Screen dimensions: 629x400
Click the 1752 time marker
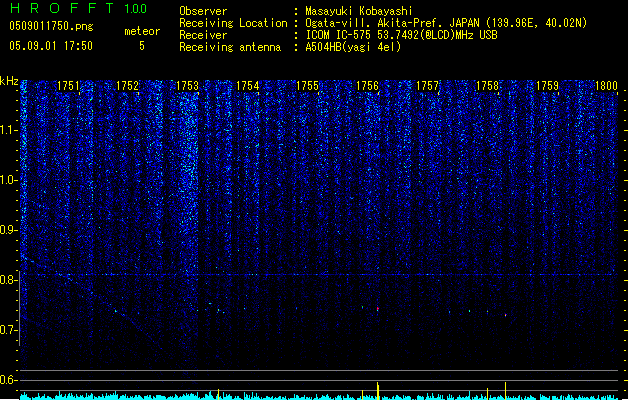pyautogui.click(x=128, y=86)
